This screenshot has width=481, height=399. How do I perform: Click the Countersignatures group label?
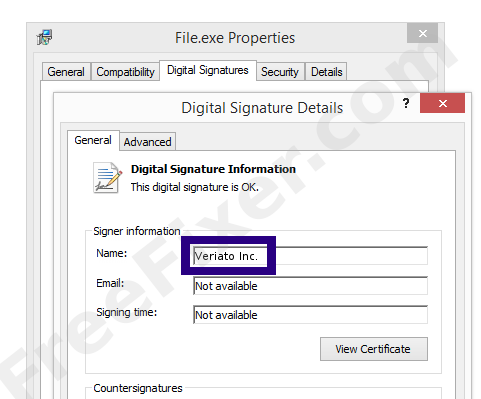[x=138, y=388]
